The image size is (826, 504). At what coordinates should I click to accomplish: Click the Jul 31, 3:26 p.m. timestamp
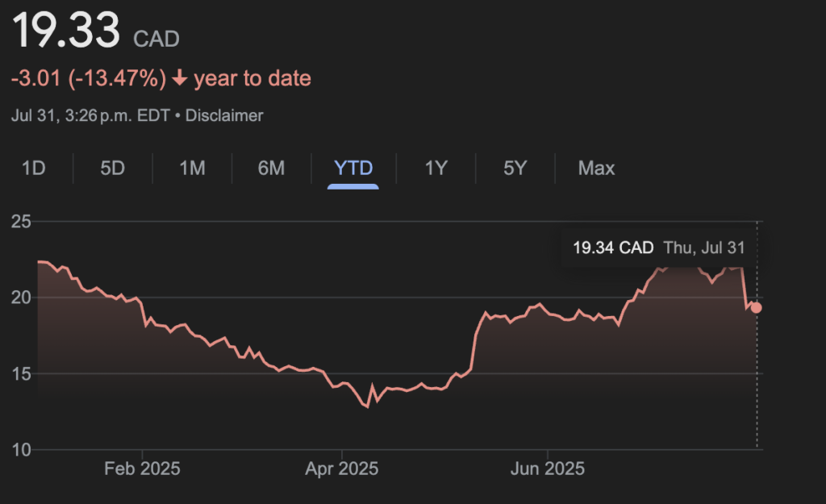pos(90,115)
